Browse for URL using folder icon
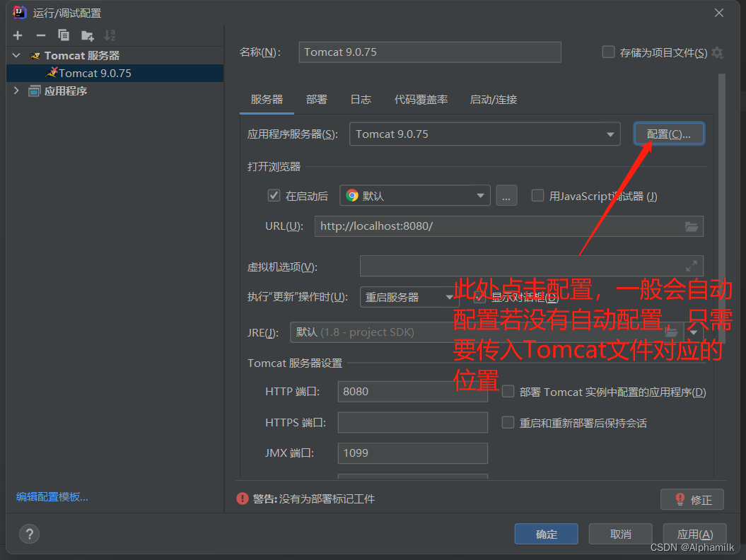 (692, 226)
